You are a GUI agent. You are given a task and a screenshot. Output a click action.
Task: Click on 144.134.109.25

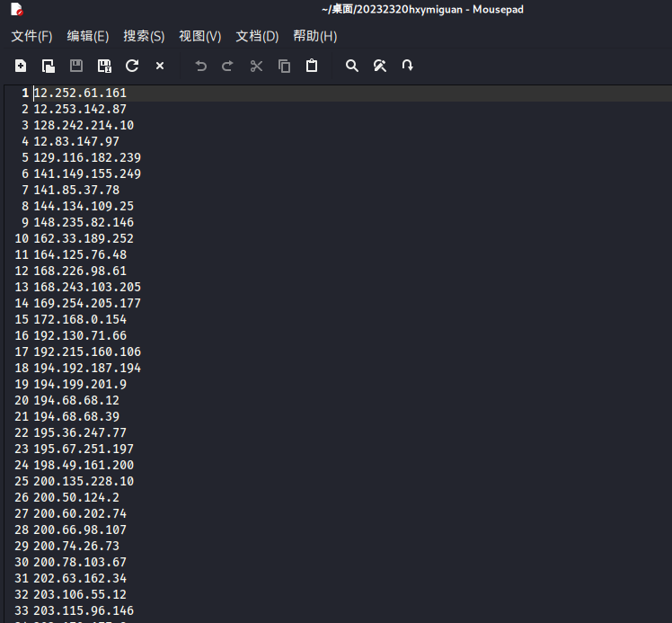click(84, 206)
